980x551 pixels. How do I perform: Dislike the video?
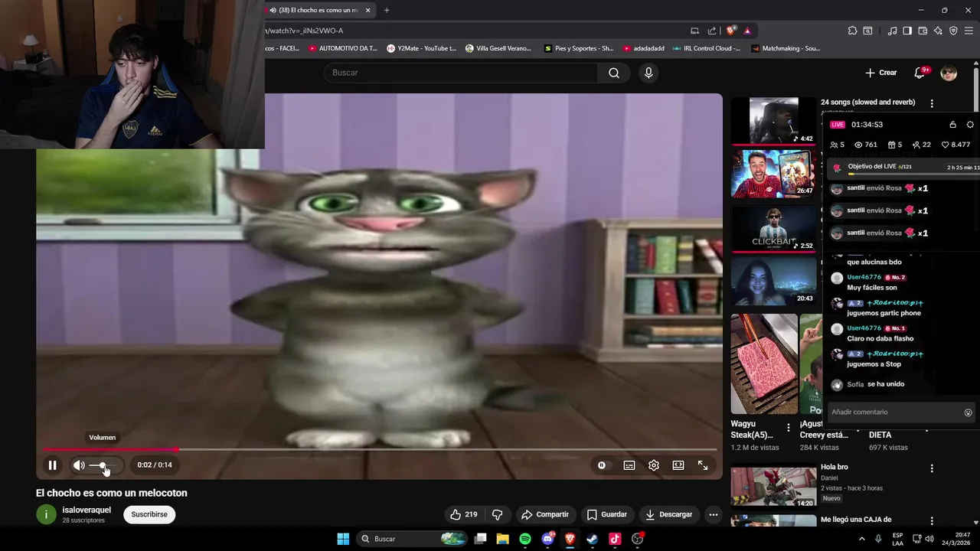click(497, 514)
